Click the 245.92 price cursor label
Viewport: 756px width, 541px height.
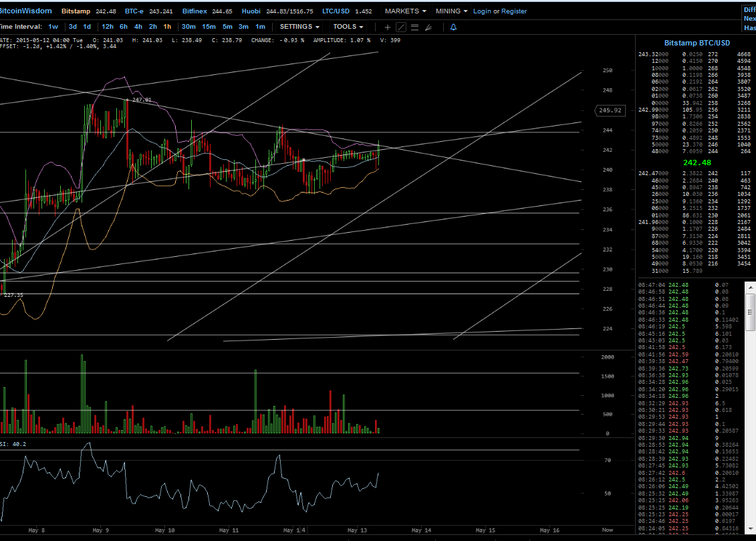tap(610, 110)
